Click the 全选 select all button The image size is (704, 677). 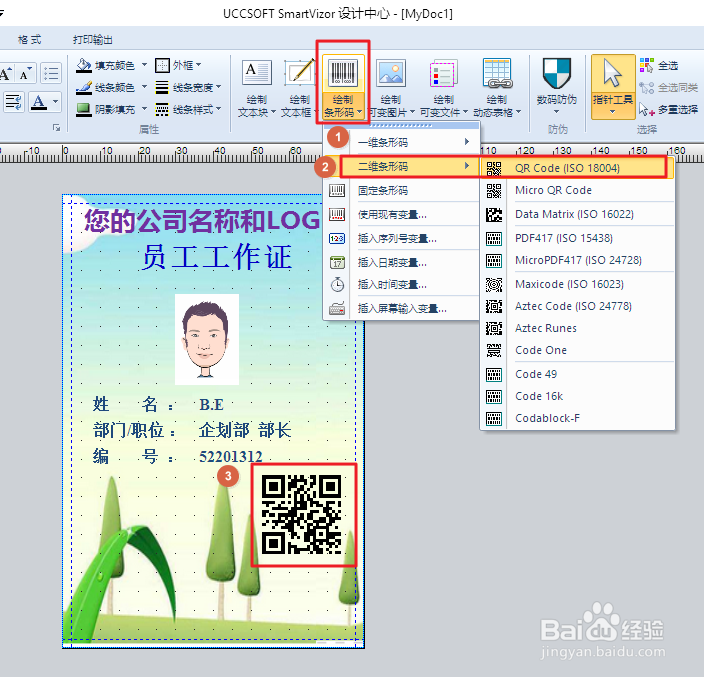click(x=659, y=65)
